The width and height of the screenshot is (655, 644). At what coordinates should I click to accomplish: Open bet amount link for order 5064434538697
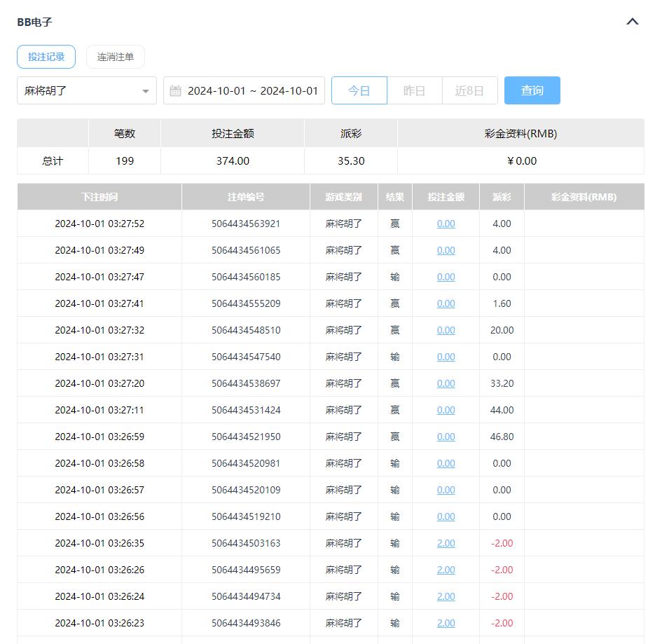pos(446,383)
